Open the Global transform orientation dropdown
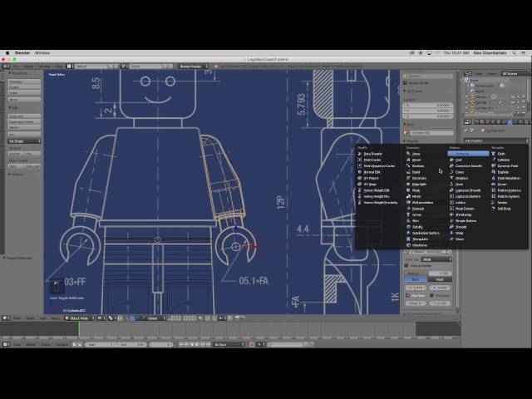Image resolution: width=532 pixels, height=399 pixels. pyautogui.click(x=155, y=318)
